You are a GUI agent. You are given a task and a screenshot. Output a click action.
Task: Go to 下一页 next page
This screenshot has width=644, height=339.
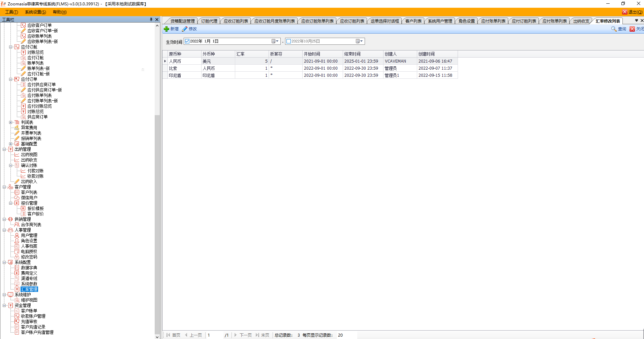point(243,335)
